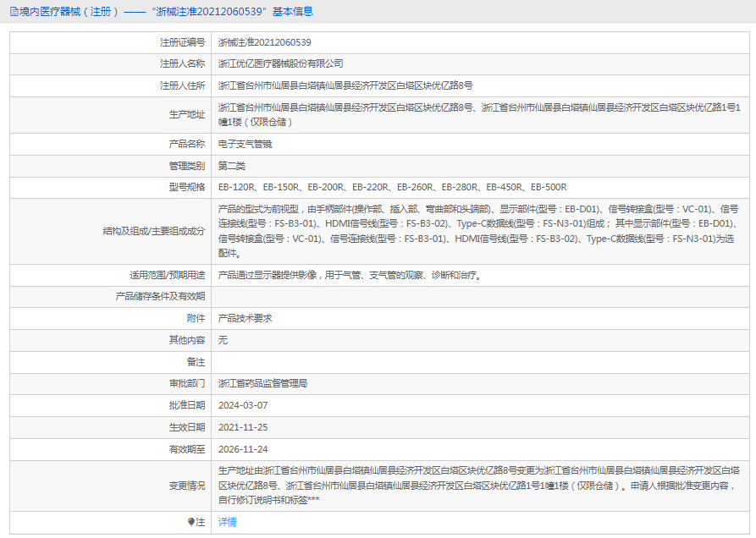Click the lightbulb icon beside 注
This screenshot has height=538, width=756.
[x=191, y=522]
